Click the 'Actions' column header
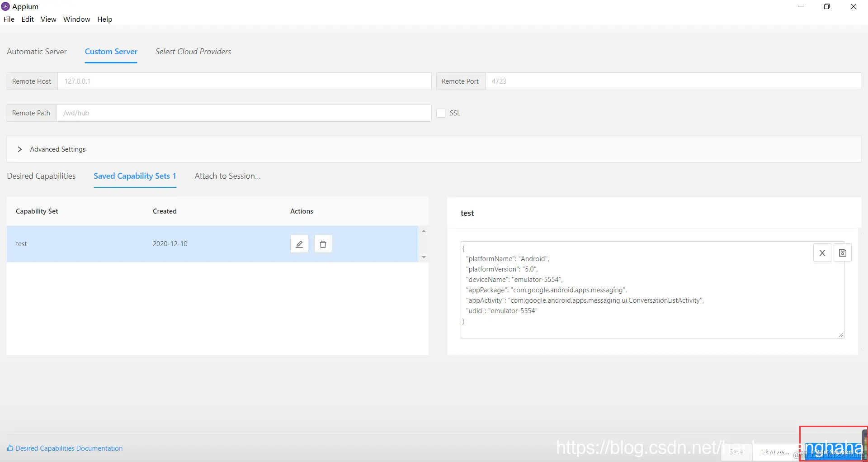This screenshot has height=462, width=868. coord(302,211)
